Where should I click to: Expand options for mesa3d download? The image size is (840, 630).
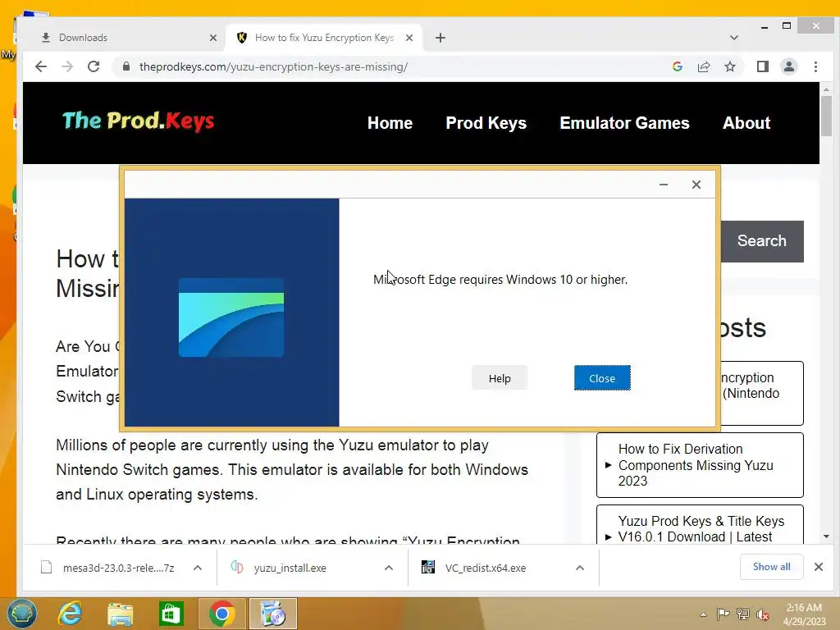198,568
